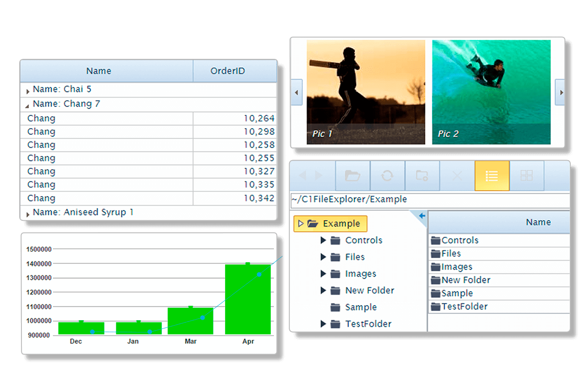Sort grid by Name column header
The image size is (588, 384).
coord(107,71)
